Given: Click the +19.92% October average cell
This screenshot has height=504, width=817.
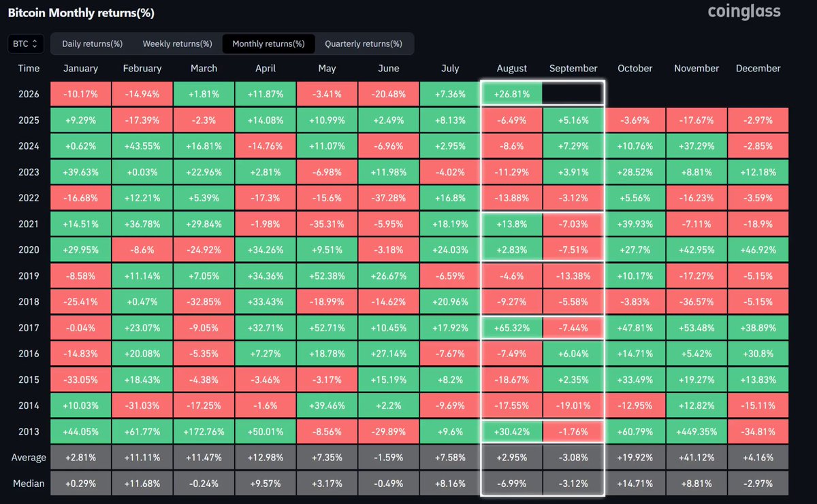Looking at the screenshot, I should pyautogui.click(x=635, y=457).
